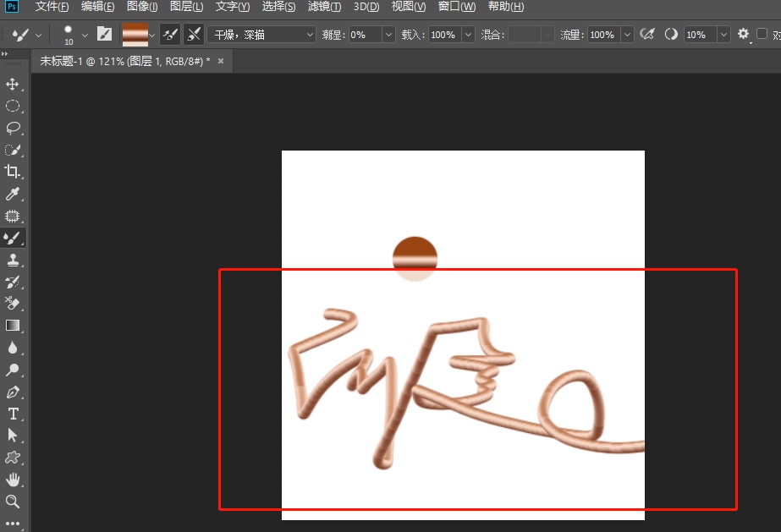Click the current brush load color swatch

[137, 34]
